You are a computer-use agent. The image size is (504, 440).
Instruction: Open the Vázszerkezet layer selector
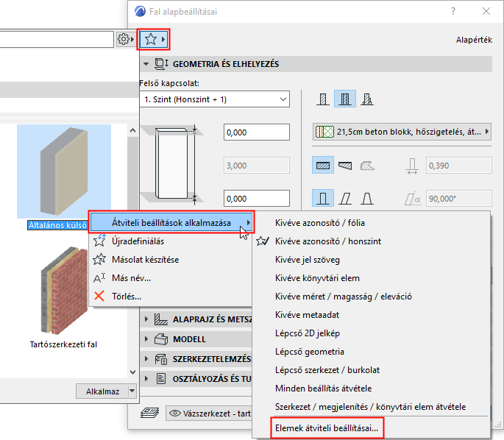[x=209, y=413]
